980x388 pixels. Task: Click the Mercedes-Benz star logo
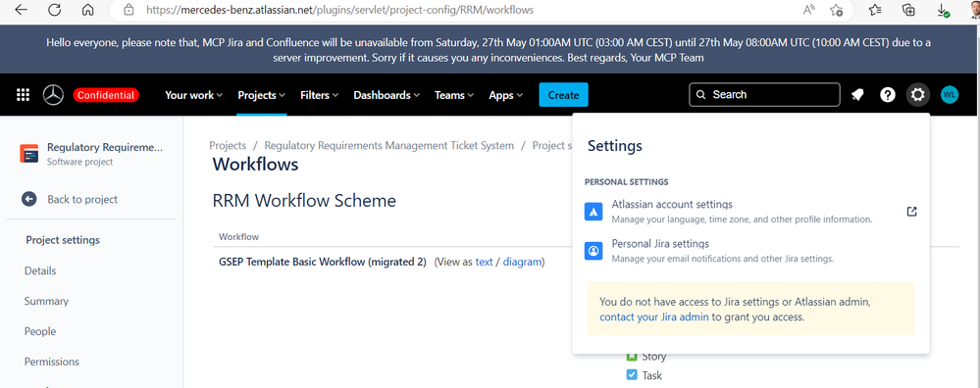click(53, 95)
